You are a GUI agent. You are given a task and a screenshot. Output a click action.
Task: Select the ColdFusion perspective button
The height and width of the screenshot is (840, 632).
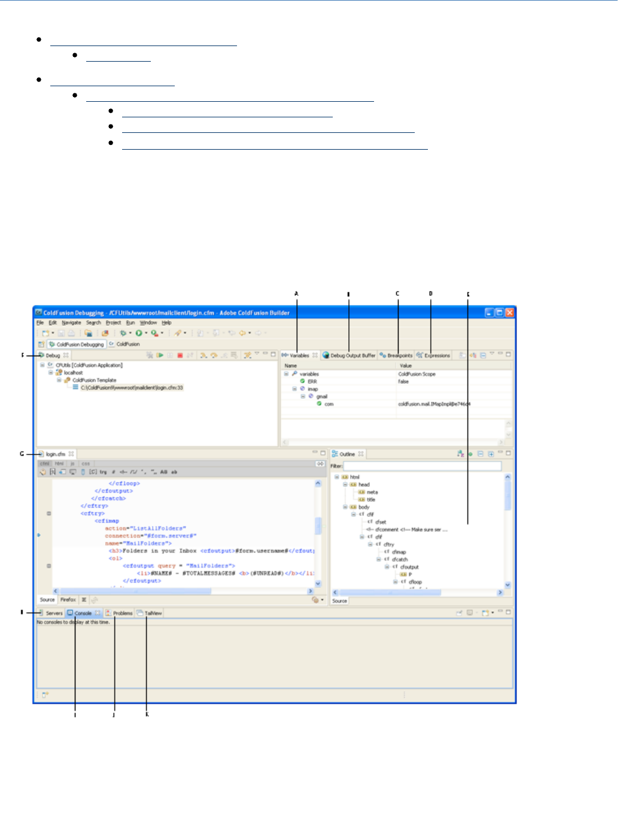pyautogui.click(x=124, y=344)
